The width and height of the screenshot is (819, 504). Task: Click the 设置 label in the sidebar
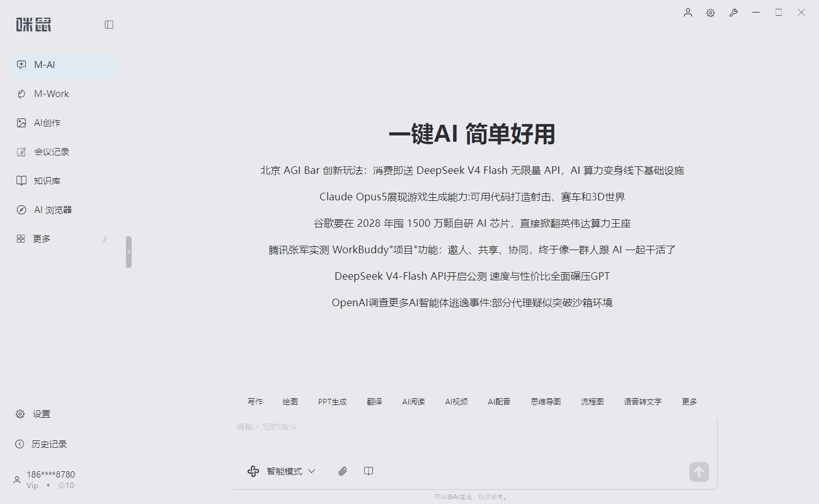(x=42, y=414)
